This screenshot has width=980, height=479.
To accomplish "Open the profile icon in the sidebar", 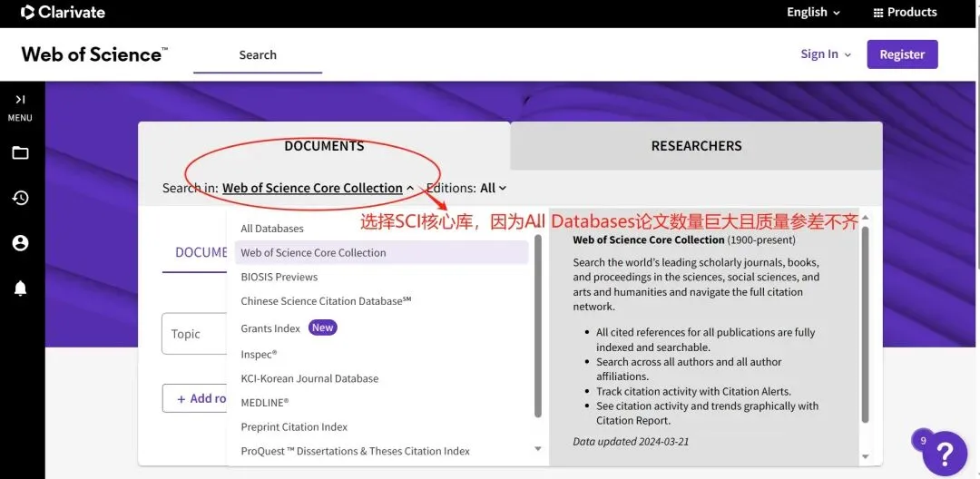I will [x=20, y=243].
